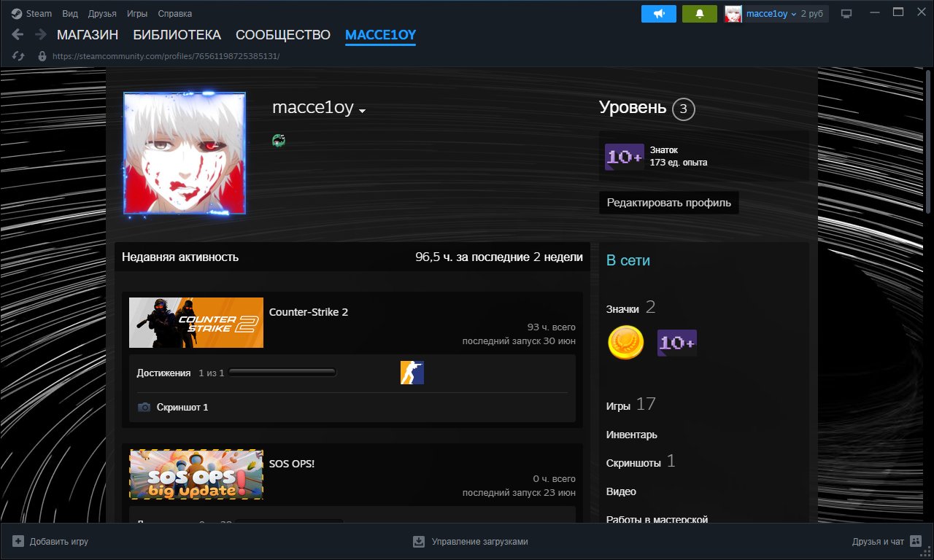Image resolution: width=934 pixels, height=560 pixels.
Task: Click the 96,5 ч. за последние 2 недели text
Action: (x=499, y=257)
